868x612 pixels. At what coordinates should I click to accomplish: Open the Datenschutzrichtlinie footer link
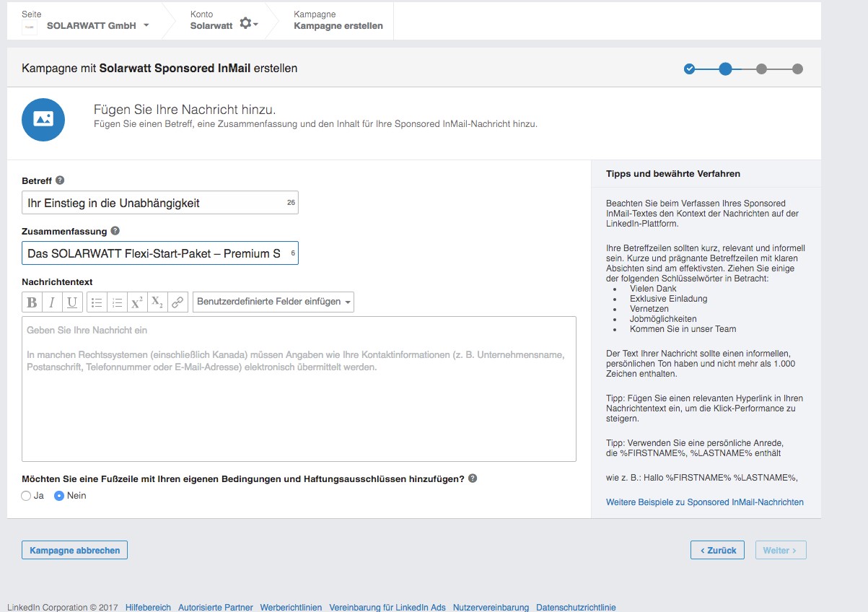point(576,608)
